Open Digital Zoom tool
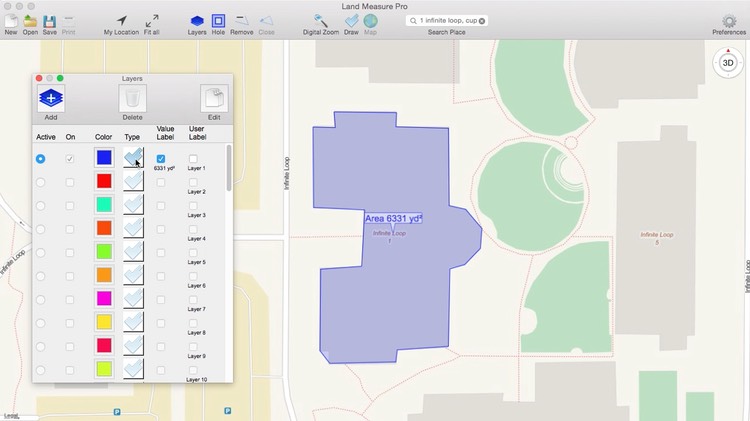The height and width of the screenshot is (421, 750). coord(321,20)
